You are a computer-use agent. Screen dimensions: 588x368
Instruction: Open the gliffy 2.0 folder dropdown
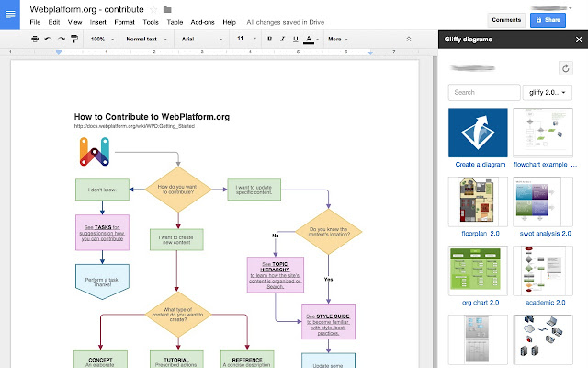click(548, 92)
